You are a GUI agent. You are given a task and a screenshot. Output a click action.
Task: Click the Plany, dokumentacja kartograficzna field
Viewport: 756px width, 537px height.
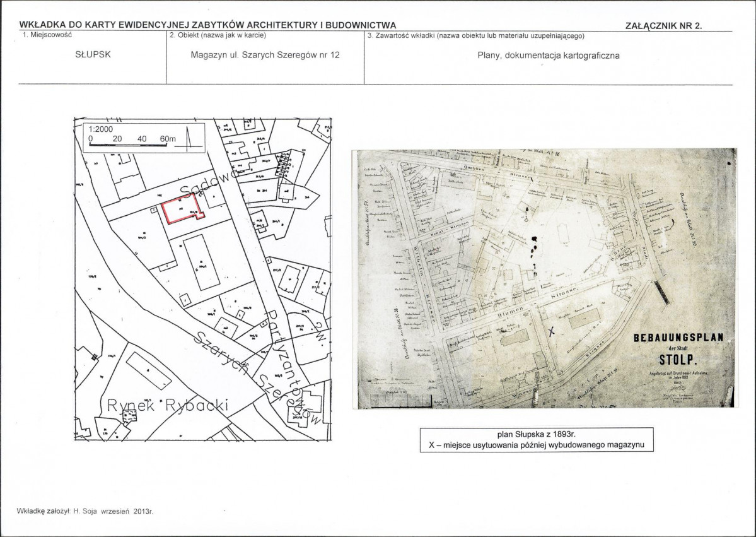coord(548,56)
